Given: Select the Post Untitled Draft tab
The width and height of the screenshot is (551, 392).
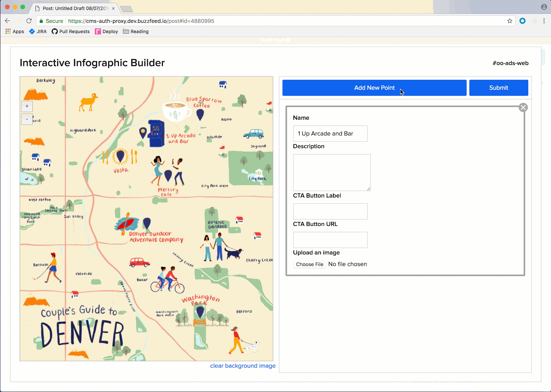Looking at the screenshot, I should 74,8.
